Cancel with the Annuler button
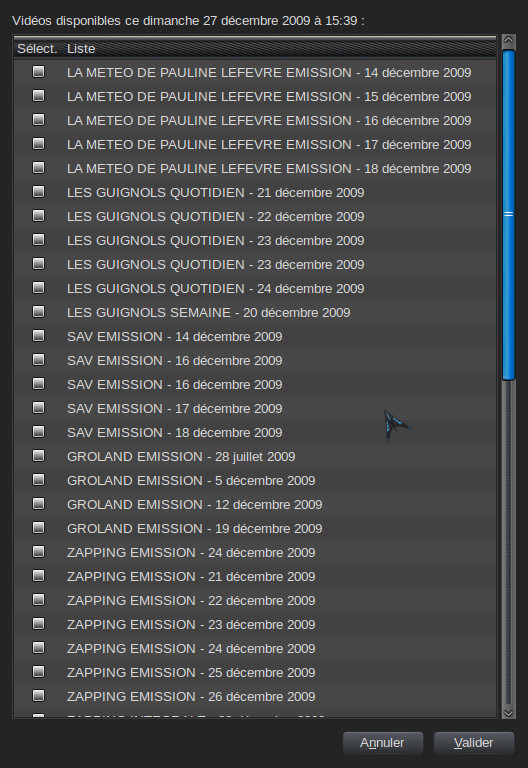This screenshot has width=528, height=768. 383,743
